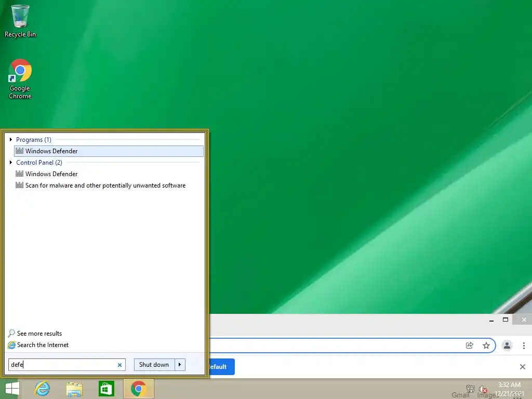
Task: Open Internet Explorer from the taskbar
Action: 43,389
